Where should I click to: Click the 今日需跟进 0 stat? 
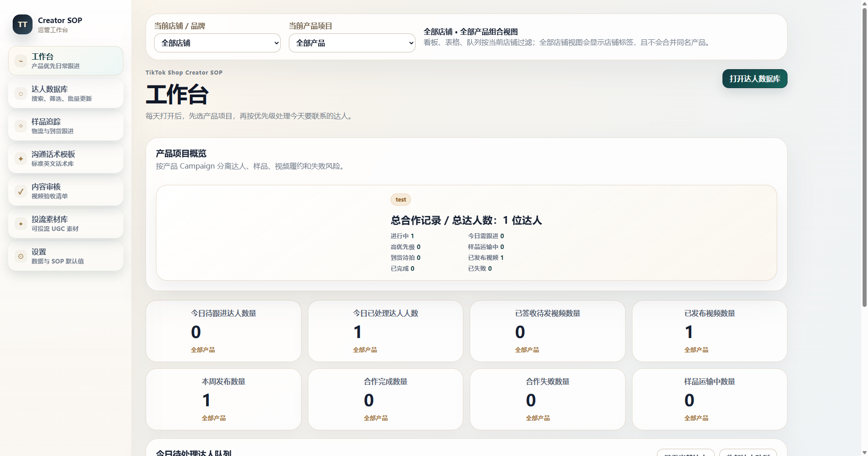click(486, 236)
